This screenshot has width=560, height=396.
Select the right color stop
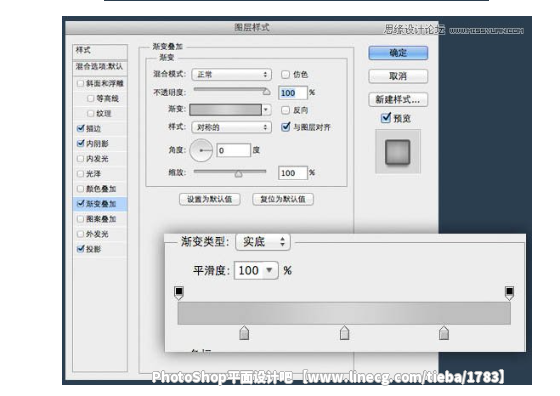(x=444, y=333)
